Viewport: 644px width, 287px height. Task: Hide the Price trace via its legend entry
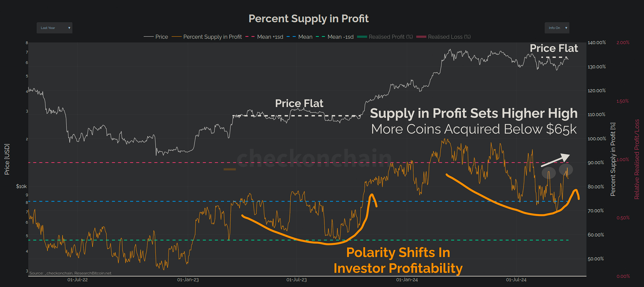[161, 37]
